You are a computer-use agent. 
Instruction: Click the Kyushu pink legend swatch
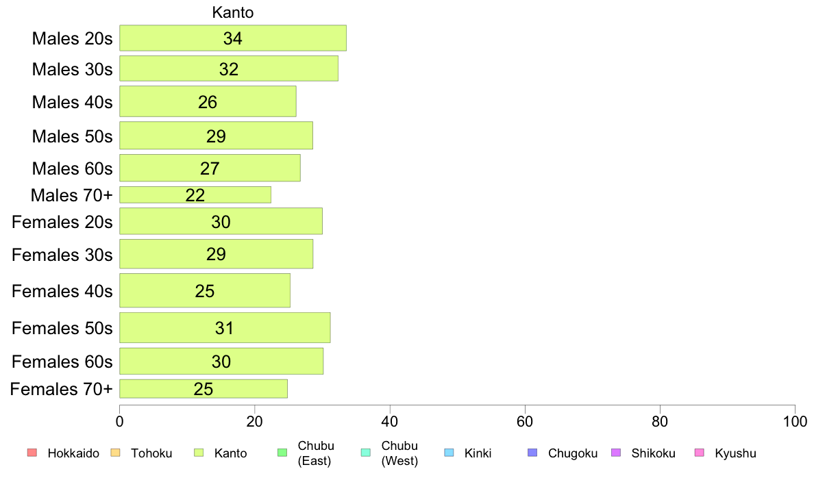700,453
